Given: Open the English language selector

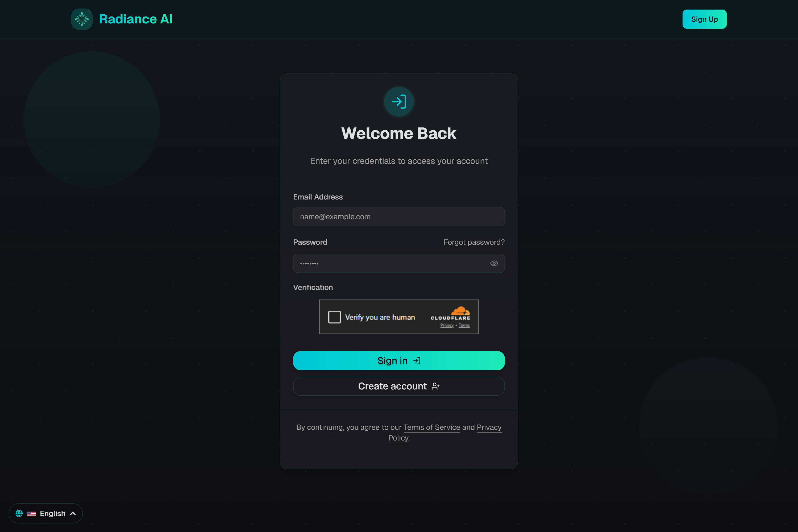Looking at the screenshot, I should (52, 513).
